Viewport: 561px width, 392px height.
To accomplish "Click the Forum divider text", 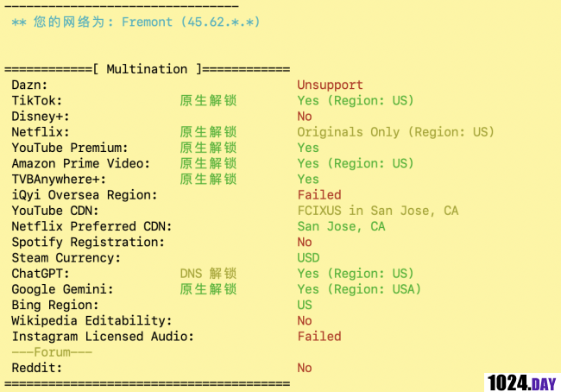I will tap(52, 352).
